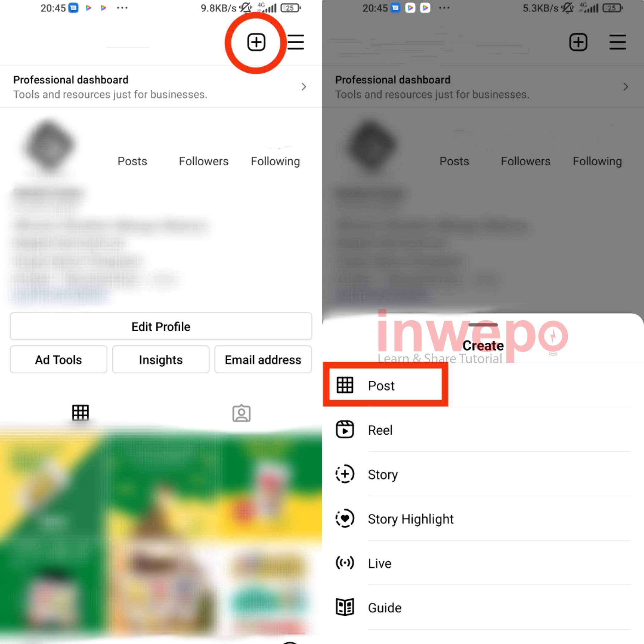
Task: Tap the Ad Tools button
Action: [58, 359]
